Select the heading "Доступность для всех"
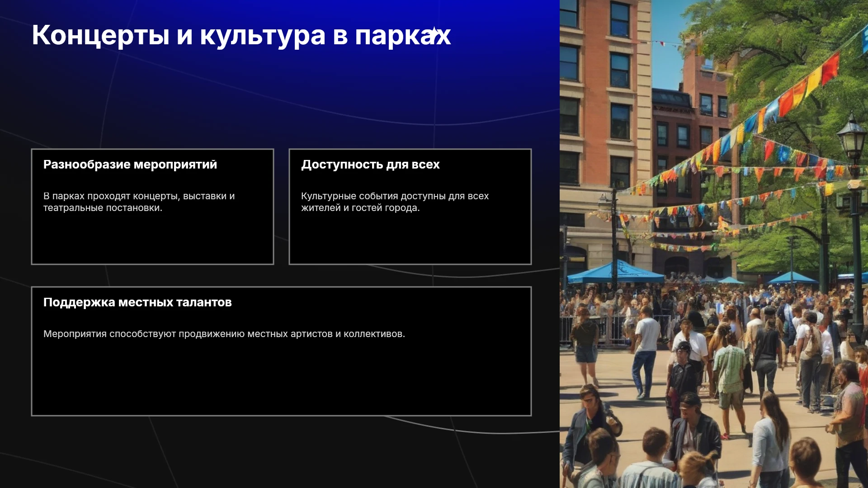The width and height of the screenshot is (868, 488). coord(370,164)
